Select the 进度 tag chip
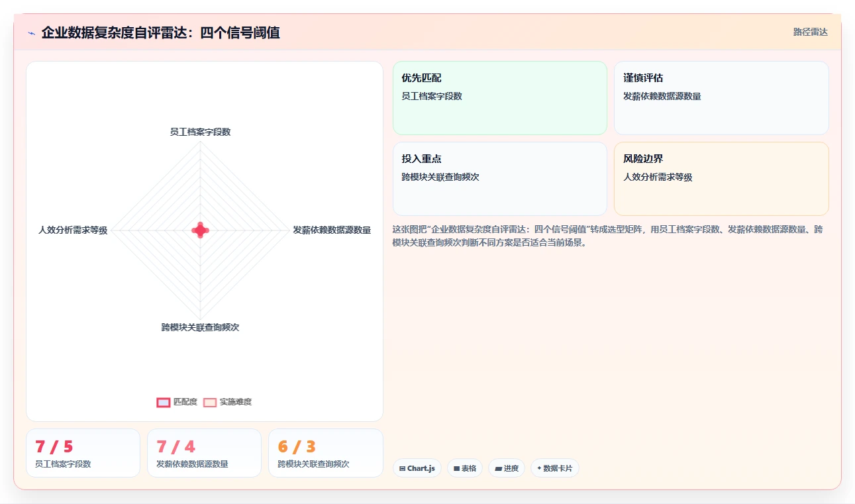The height and width of the screenshot is (504, 855). [x=507, y=468]
